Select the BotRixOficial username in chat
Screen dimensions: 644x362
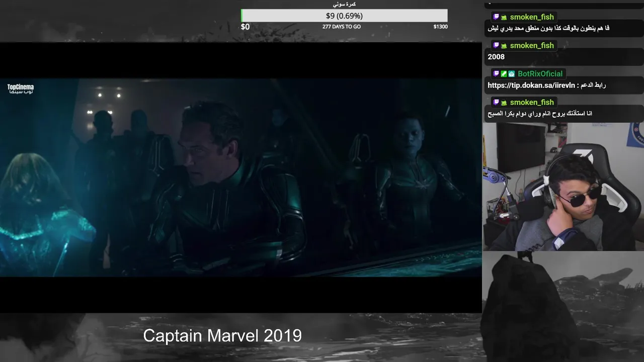(540, 74)
